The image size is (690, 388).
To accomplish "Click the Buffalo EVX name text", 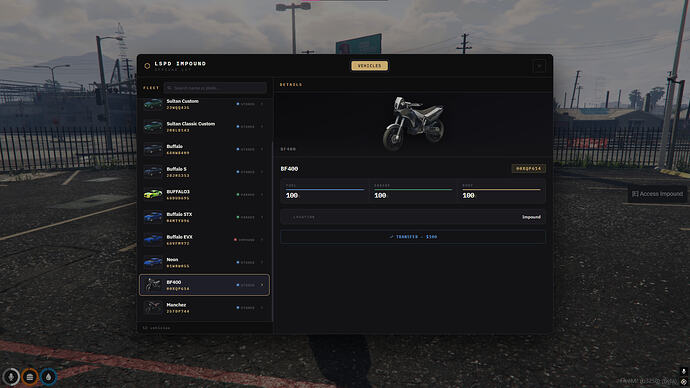I will [x=180, y=237].
